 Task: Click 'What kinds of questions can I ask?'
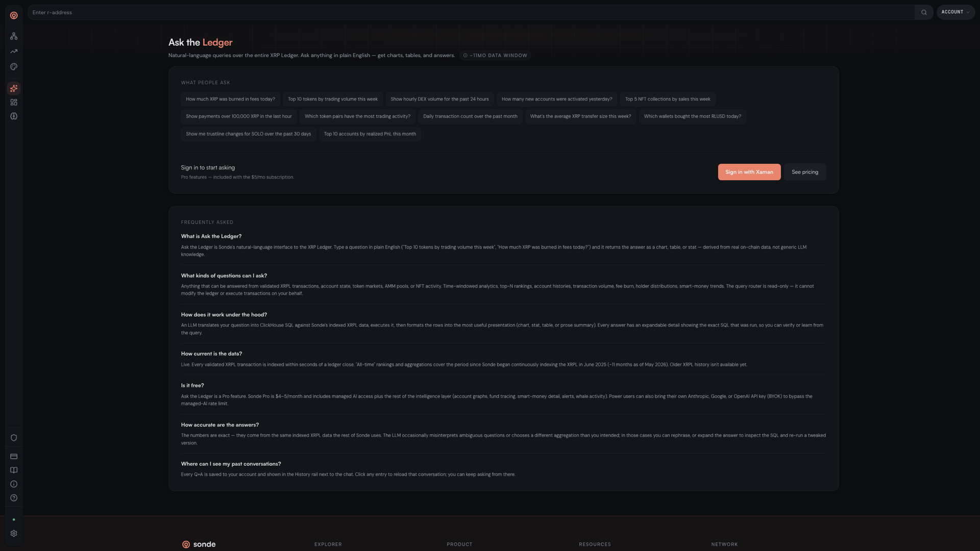tap(224, 275)
